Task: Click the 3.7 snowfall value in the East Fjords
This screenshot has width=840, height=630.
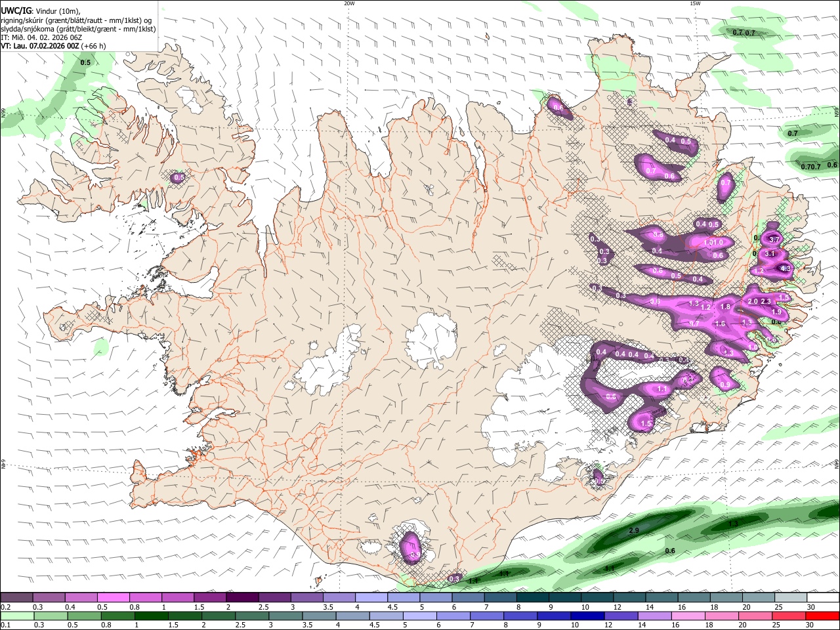Action: pyautogui.click(x=774, y=240)
